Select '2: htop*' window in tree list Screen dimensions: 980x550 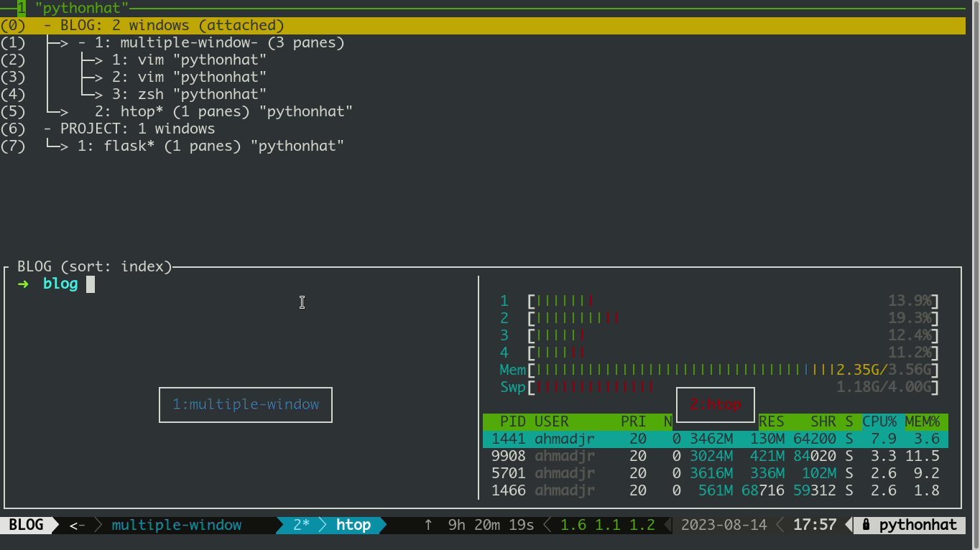223,112
